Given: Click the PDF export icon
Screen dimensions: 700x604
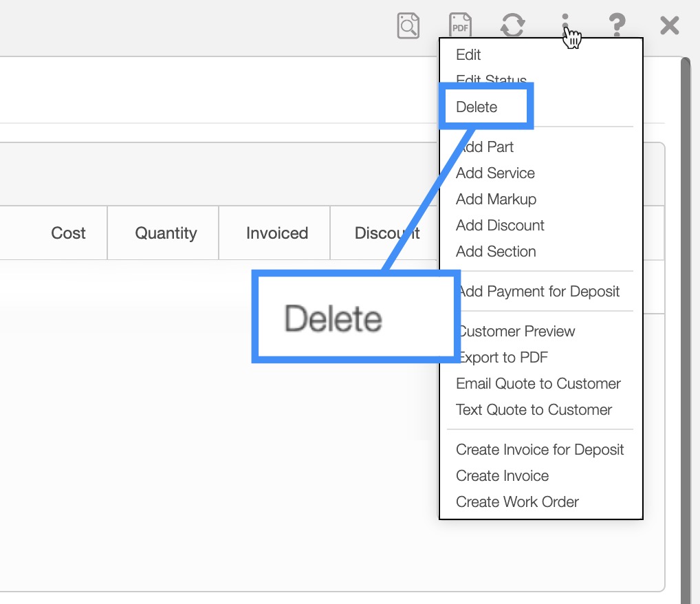Looking at the screenshot, I should pyautogui.click(x=460, y=26).
